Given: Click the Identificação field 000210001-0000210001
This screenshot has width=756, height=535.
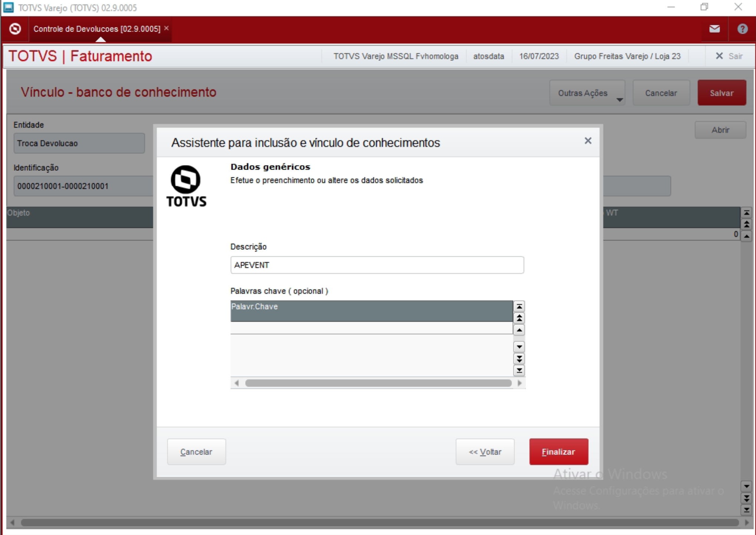Looking at the screenshot, I should click(83, 186).
